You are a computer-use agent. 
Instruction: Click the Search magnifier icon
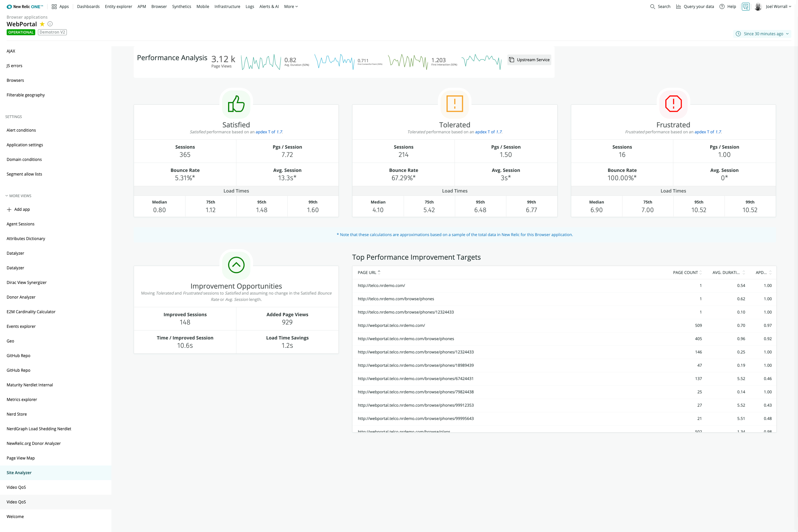(x=652, y=6)
